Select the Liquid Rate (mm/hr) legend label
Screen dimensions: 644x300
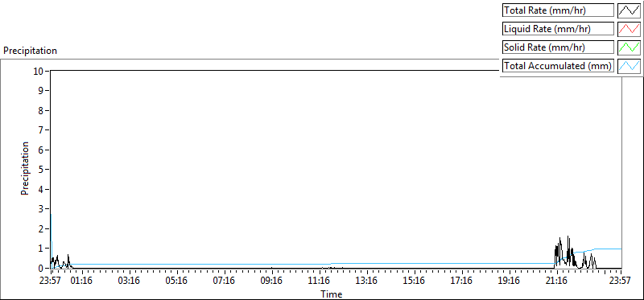pyautogui.click(x=558, y=29)
